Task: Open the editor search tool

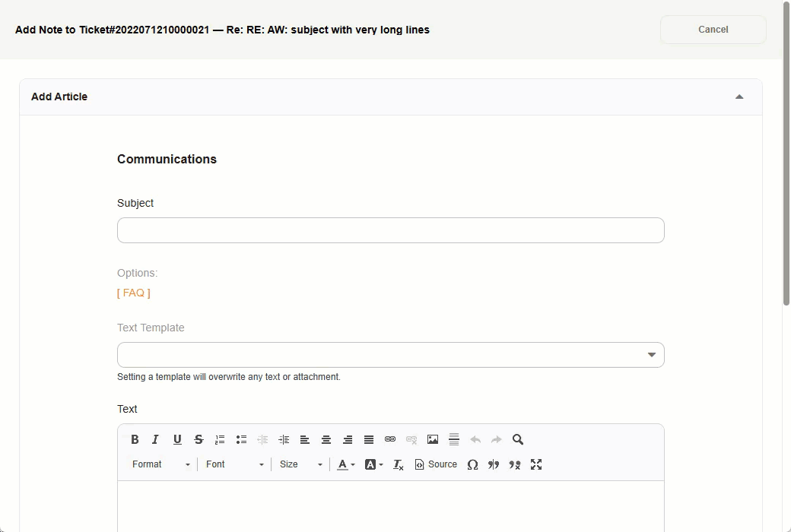Action: [x=517, y=439]
